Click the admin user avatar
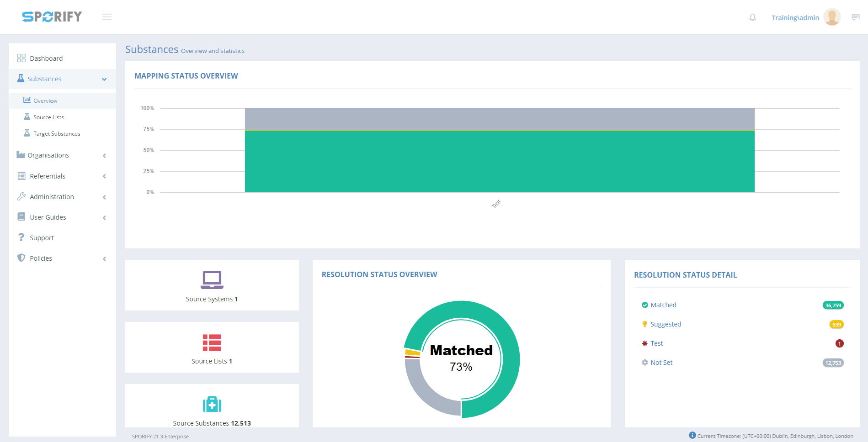This screenshot has height=442, width=868. click(x=831, y=17)
